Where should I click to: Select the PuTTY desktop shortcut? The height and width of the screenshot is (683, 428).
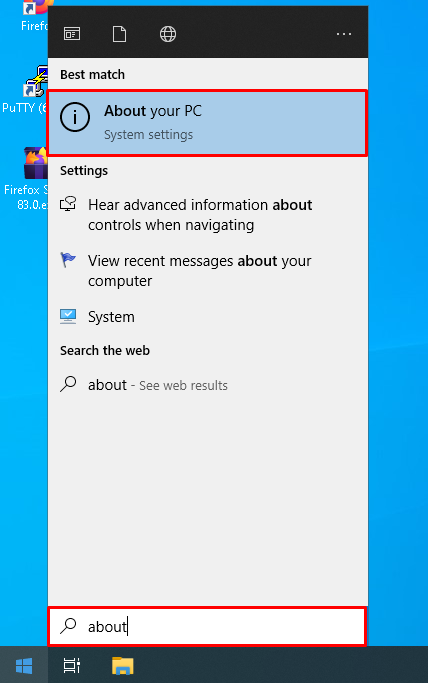tap(27, 89)
